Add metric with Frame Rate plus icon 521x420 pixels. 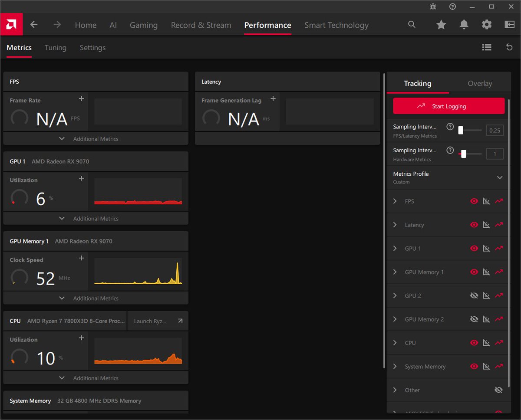81,99
